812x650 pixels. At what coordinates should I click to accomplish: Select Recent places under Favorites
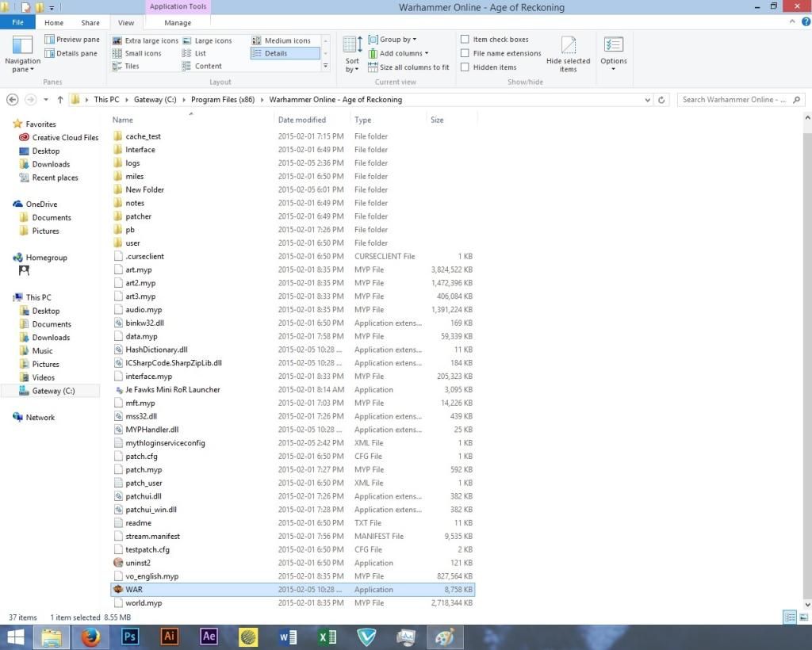tap(48, 178)
